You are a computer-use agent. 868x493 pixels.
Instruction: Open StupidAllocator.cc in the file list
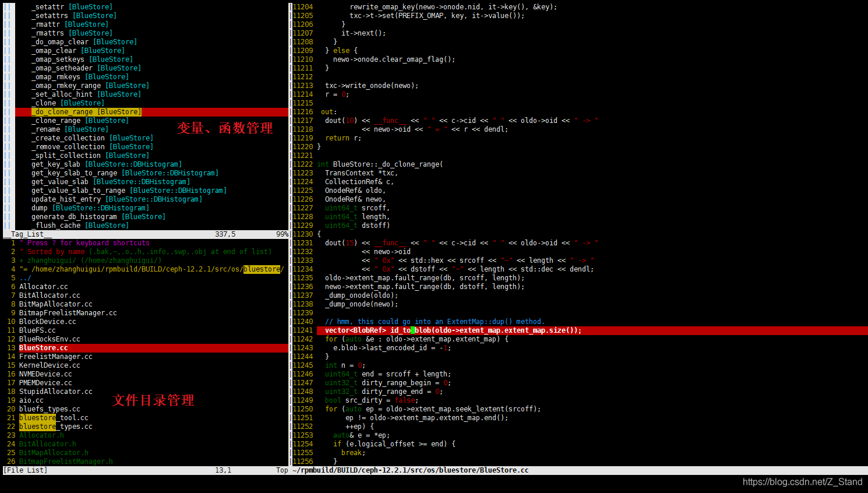point(56,392)
